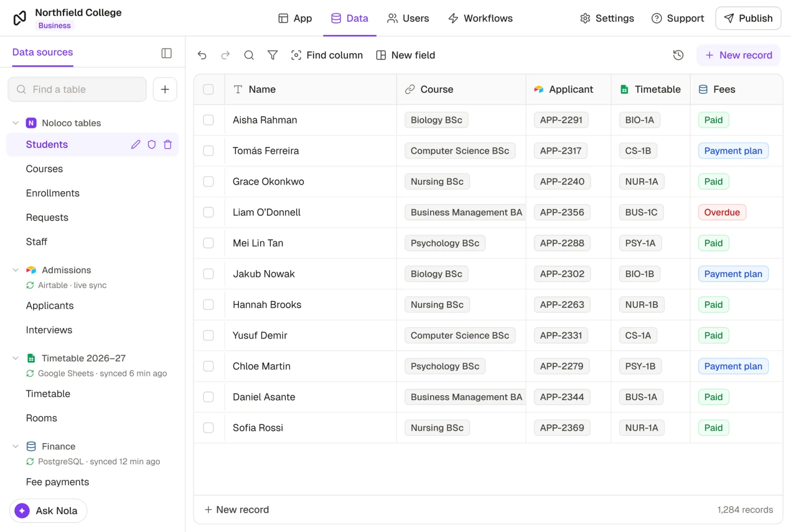The image size is (791, 532).
Task: Toggle the select-all header checkbox
Action: coord(209,89)
